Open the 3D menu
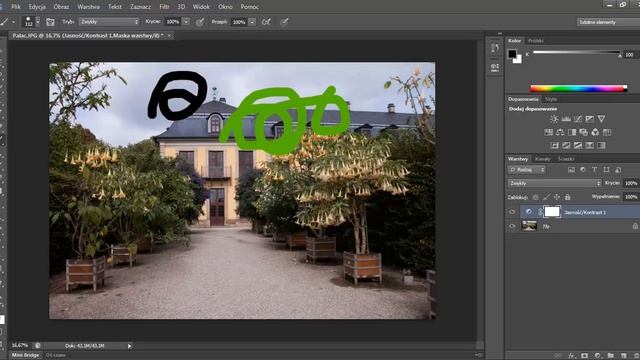640x360 pixels. (181, 7)
